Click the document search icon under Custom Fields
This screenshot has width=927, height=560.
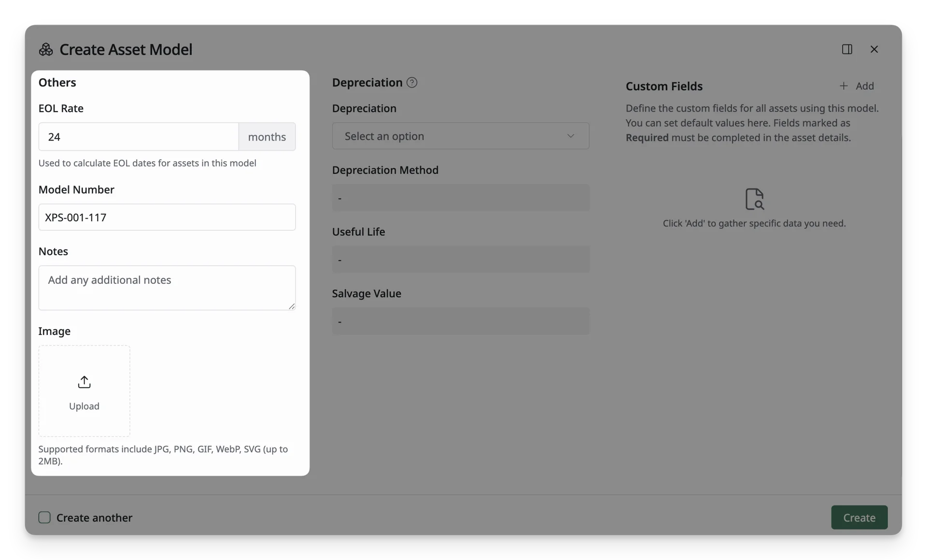pos(754,199)
